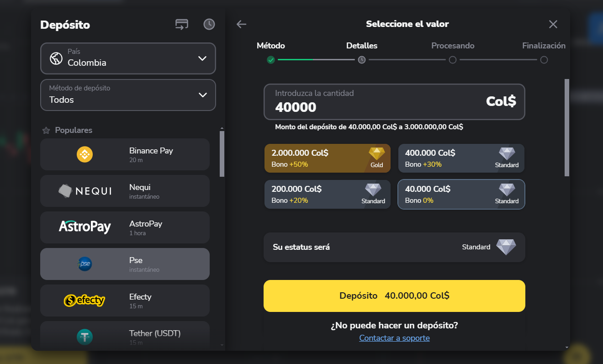Click the Gold diamond icon
This screenshot has width=603, height=364.
tap(377, 154)
